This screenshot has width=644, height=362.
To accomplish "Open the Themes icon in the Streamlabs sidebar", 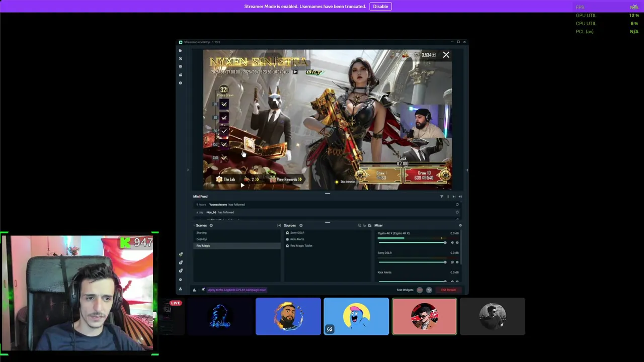I will pyautogui.click(x=181, y=58).
